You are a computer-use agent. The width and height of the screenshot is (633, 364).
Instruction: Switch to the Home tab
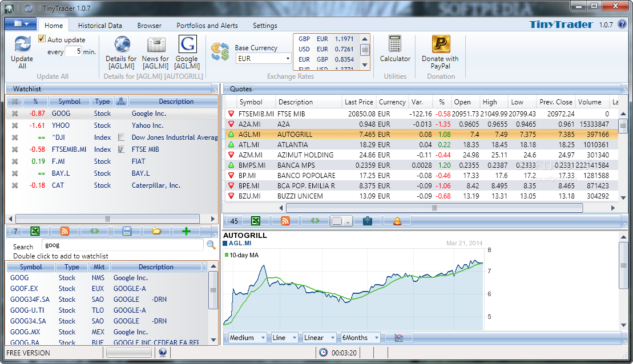pyautogui.click(x=54, y=25)
